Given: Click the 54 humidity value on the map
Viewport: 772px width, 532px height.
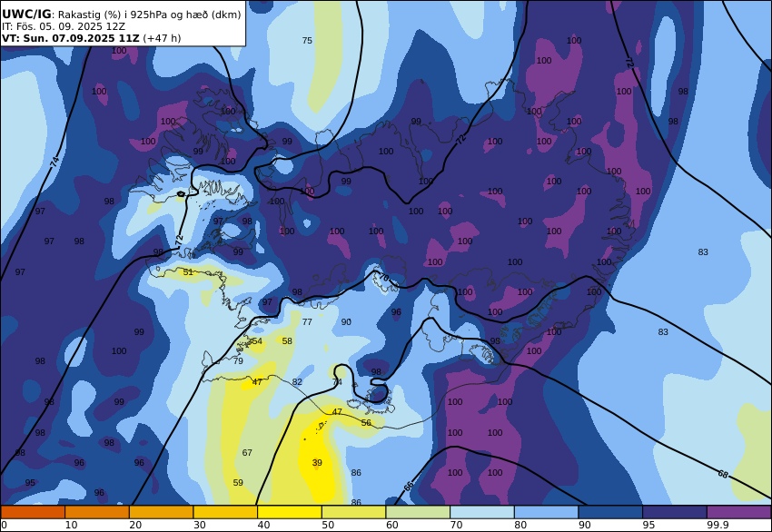Looking at the screenshot, I should [258, 341].
